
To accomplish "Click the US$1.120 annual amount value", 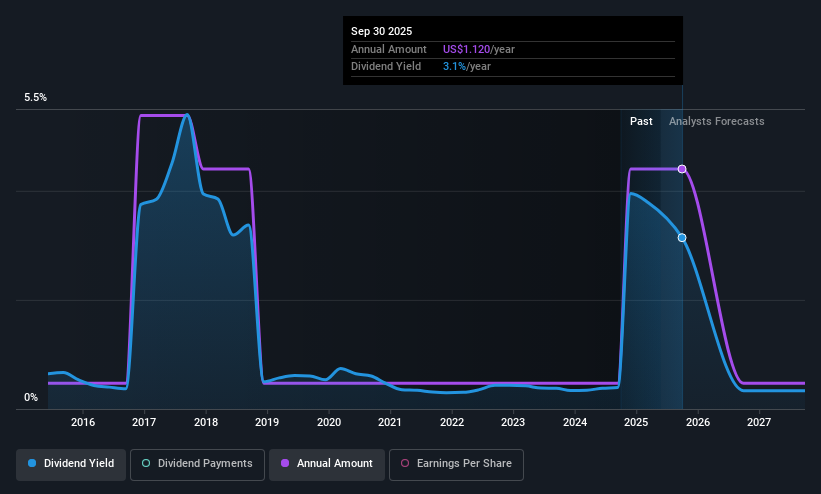I will [x=467, y=49].
